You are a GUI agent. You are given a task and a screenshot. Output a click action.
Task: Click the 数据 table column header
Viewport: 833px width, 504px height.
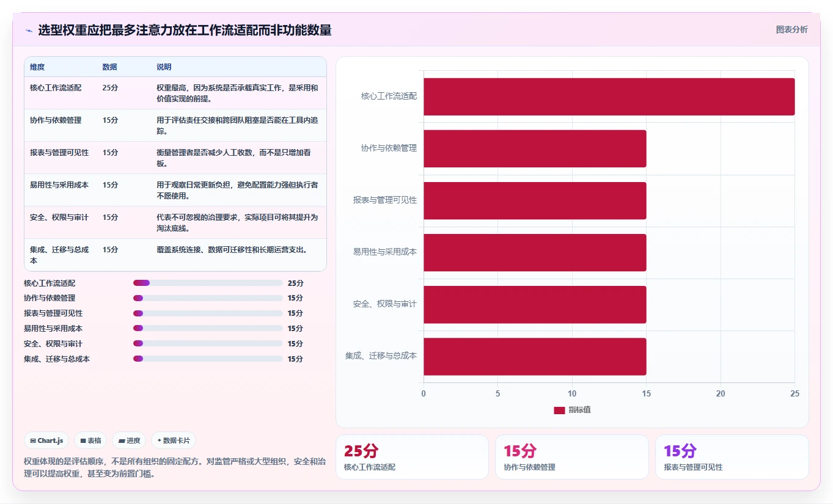point(110,67)
